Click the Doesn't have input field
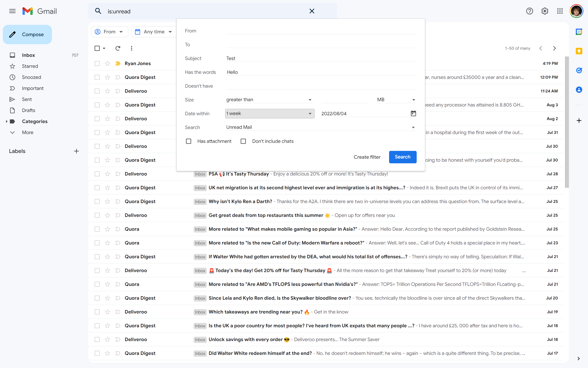This screenshot has width=588, height=368. tap(321, 86)
